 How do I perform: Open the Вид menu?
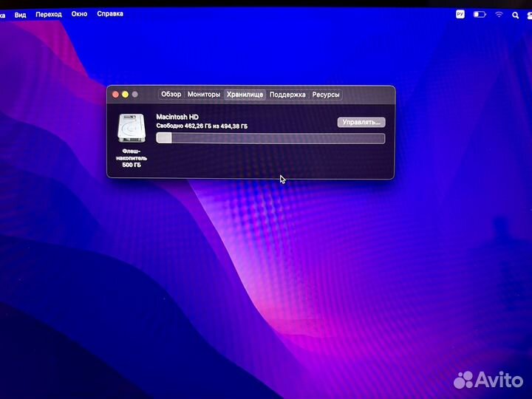21,14
